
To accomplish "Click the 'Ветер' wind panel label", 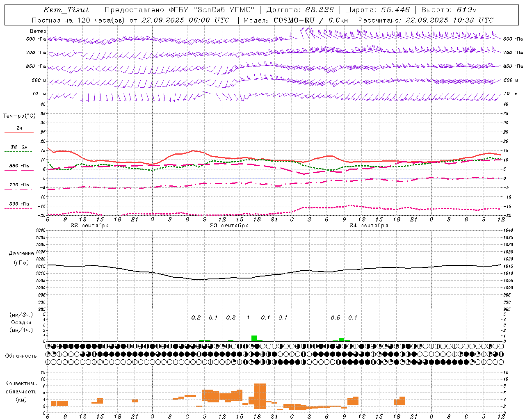I will pos(38,31).
